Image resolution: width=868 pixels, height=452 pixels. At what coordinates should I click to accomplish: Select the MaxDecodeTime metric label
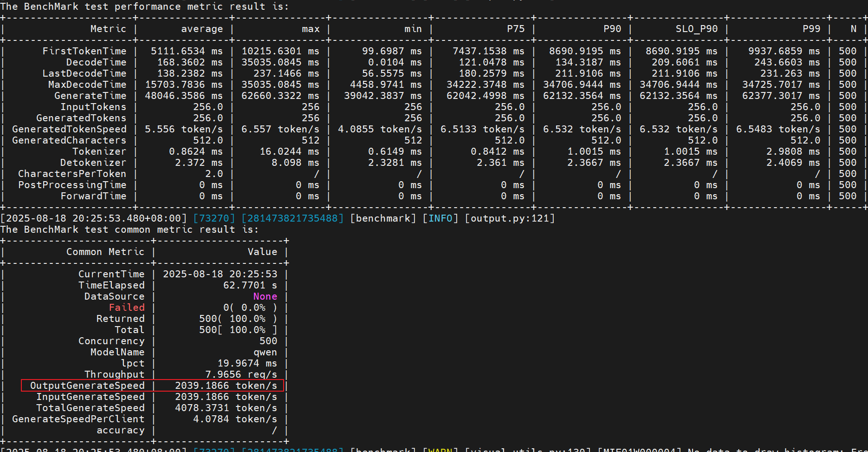[x=87, y=85]
